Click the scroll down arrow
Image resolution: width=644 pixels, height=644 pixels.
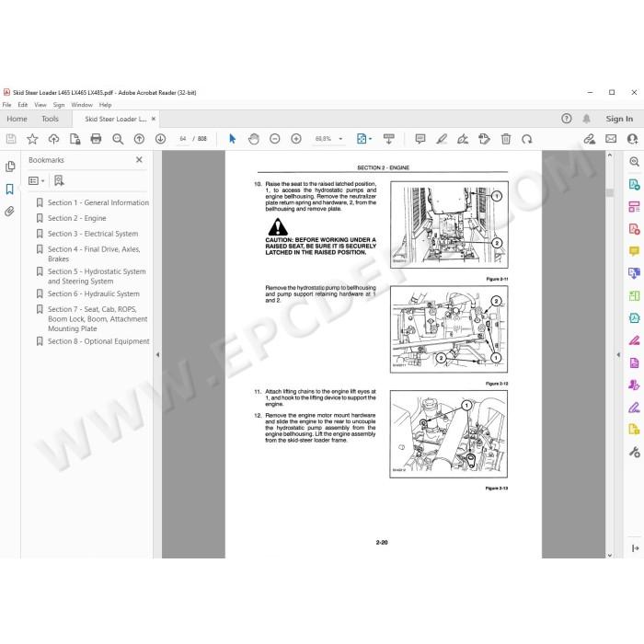(610, 555)
